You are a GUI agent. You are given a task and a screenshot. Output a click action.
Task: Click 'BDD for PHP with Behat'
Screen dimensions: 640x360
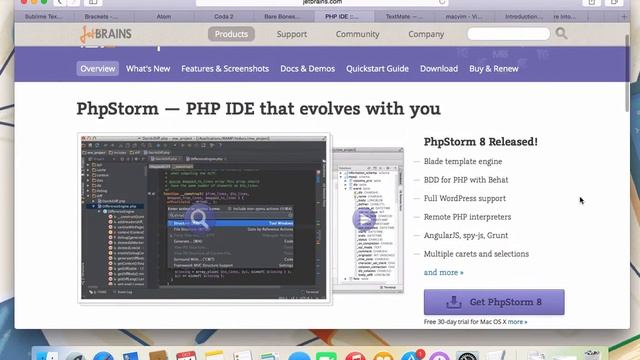pos(466,180)
